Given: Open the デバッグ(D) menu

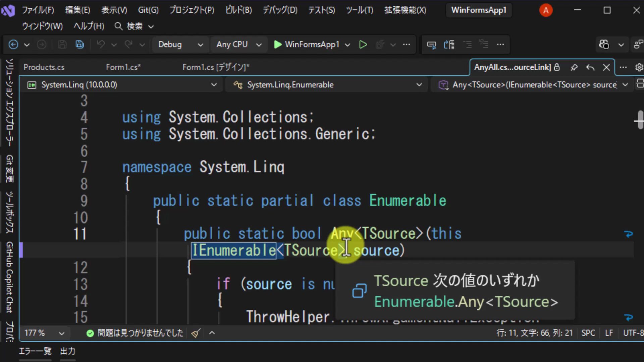Looking at the screenshot, I should (x=280, y=10).
